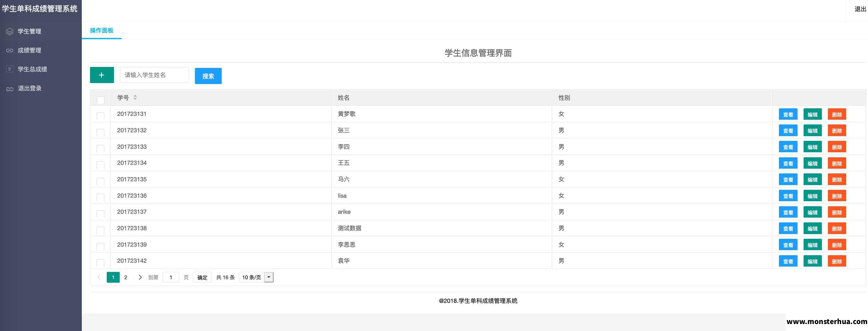Click 删除 for student lisa
The width and height of the screenshot is (868, 331).
tap(837, 196)
